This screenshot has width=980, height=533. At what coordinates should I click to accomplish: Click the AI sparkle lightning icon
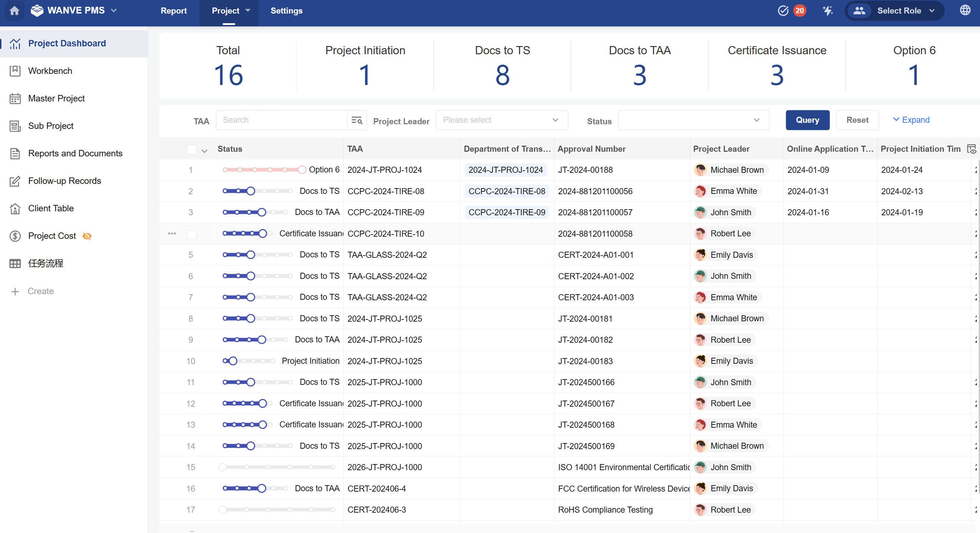point(828,11)
